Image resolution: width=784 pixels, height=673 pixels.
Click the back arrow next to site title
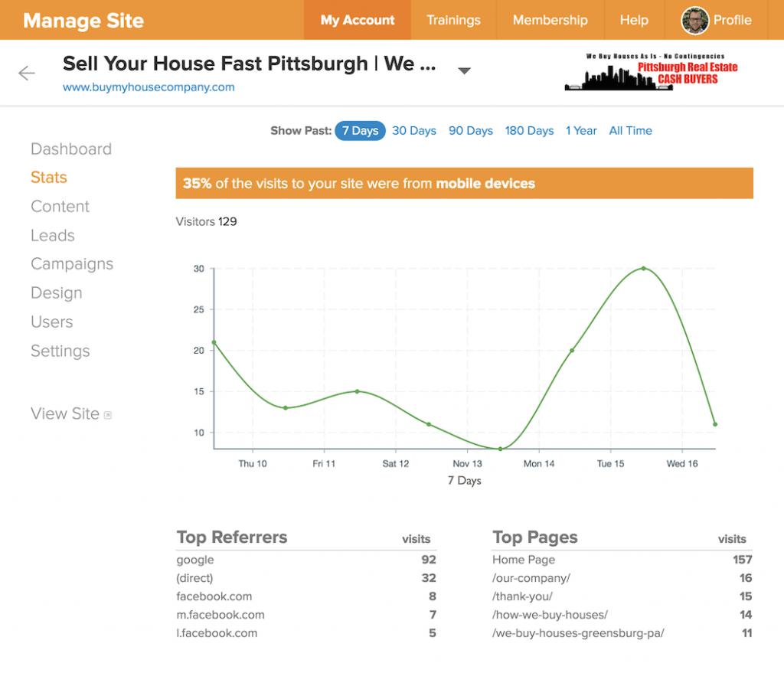[x=27, y=72]
